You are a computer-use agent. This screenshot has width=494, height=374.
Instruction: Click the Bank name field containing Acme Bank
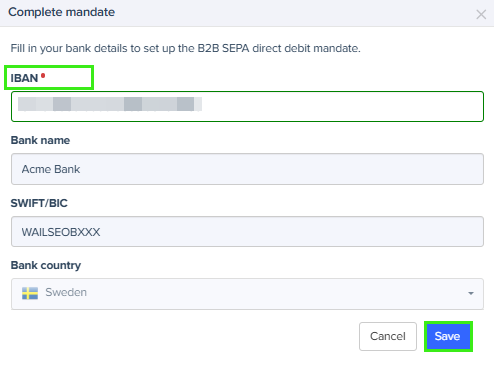[247, 169]
